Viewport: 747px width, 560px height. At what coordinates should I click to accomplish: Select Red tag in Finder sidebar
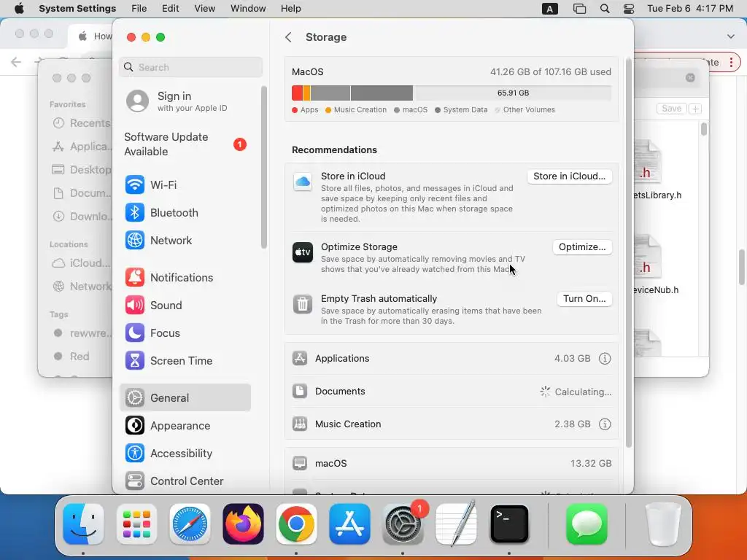pyautogui.click(x=71, y=356)
